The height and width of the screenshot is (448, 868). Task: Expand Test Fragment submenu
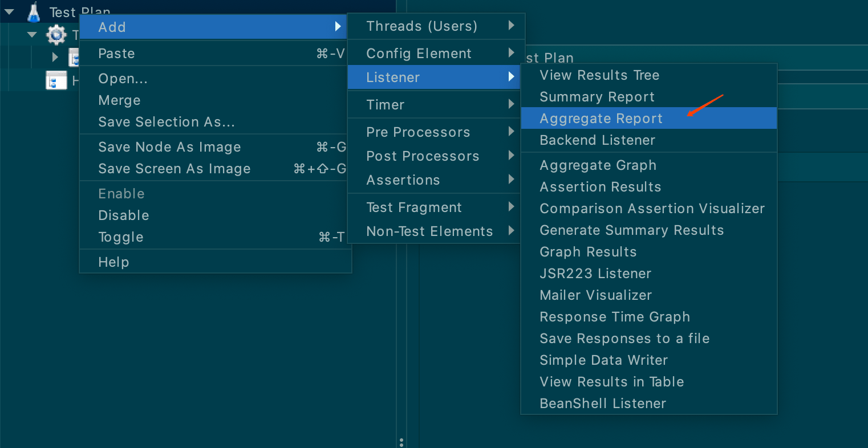click(x=434, y=207)
